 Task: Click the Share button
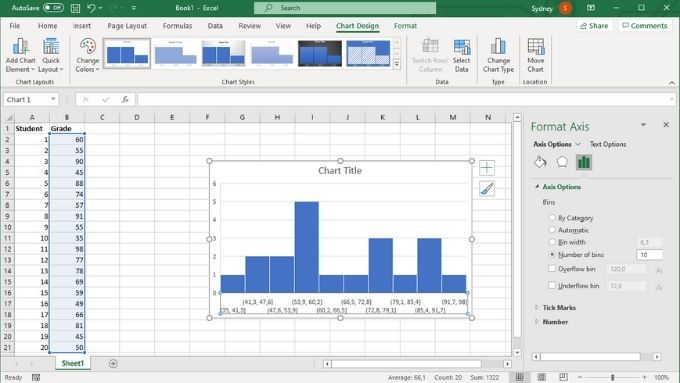595,26
